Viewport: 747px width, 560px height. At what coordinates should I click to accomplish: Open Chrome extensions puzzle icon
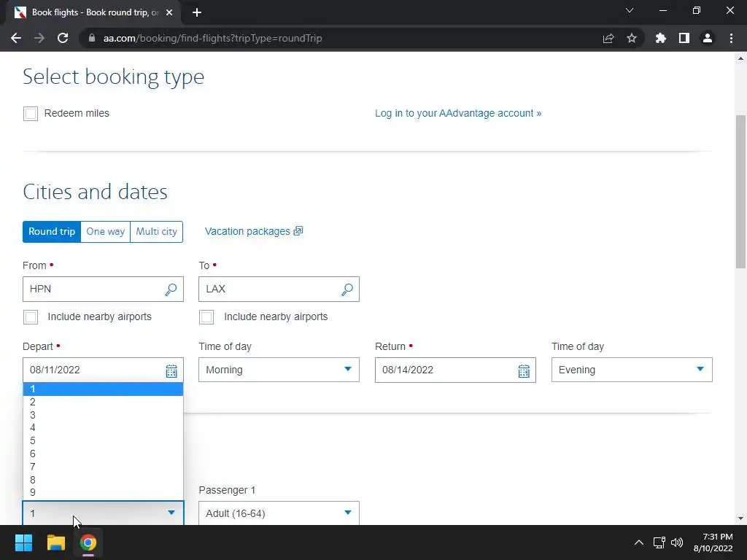click(x=660, y=38)
